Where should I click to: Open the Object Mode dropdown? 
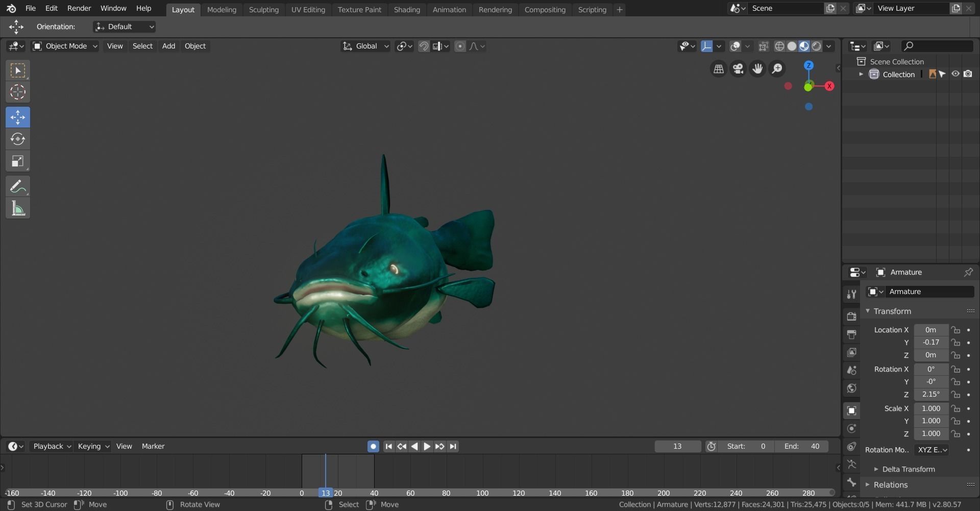[65, 46]
